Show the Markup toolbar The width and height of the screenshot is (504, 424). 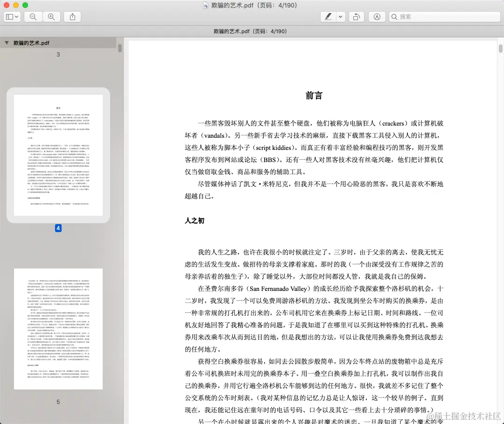[377, 17]
